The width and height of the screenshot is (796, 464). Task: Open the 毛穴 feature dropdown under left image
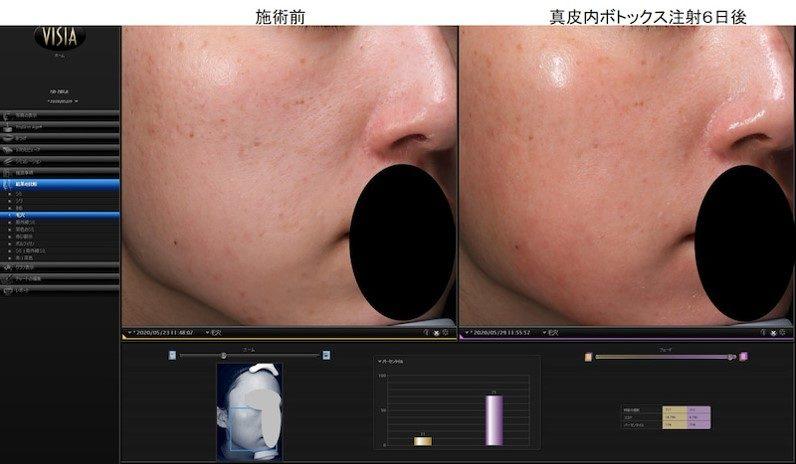[x=207, y=332]
